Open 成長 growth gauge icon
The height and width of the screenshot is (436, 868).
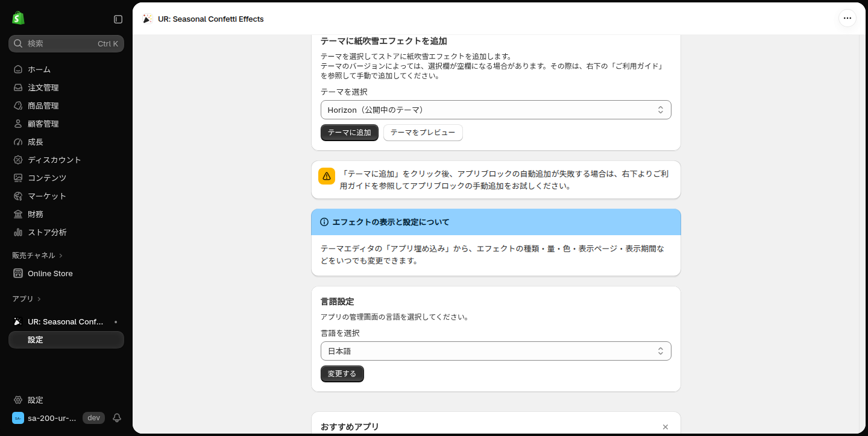pyautogui.click(x=18, y=142)
